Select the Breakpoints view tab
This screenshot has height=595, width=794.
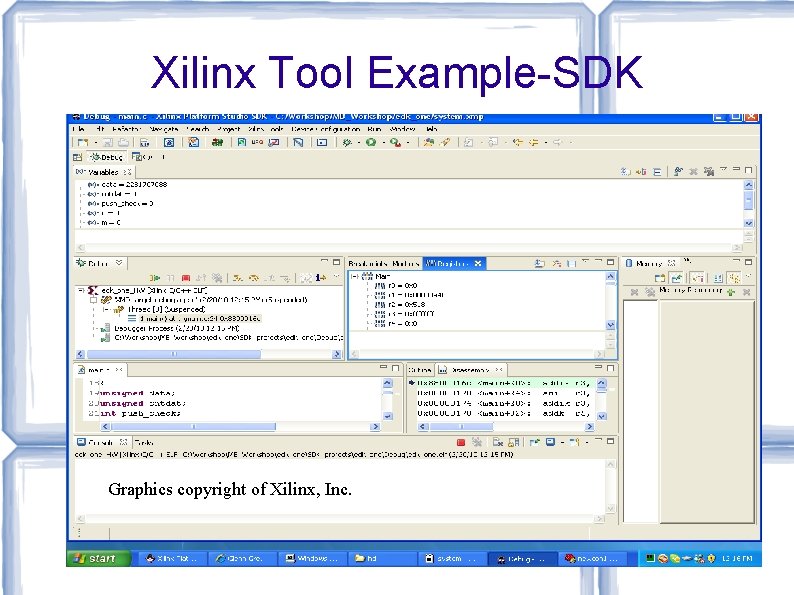369,263
